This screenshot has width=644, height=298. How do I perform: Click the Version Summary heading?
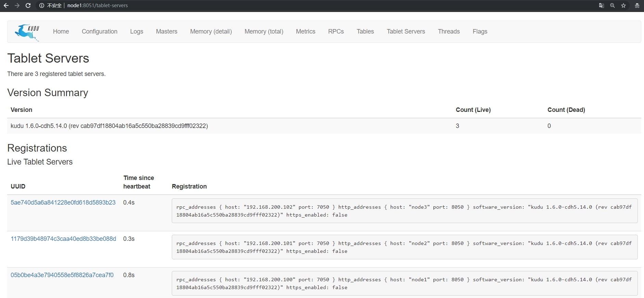[x=48, y=93]
